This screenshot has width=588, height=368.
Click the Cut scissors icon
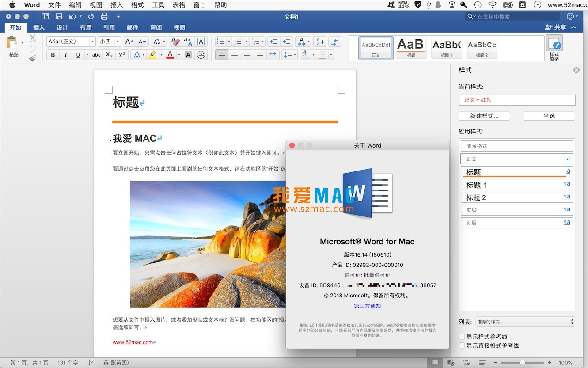pyautogui.click(x=33, y=38)
